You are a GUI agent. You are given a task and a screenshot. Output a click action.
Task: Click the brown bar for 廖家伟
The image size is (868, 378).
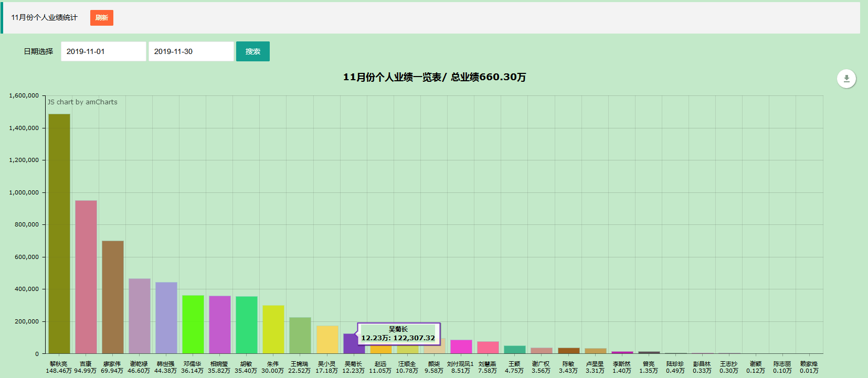click(113, 297)
